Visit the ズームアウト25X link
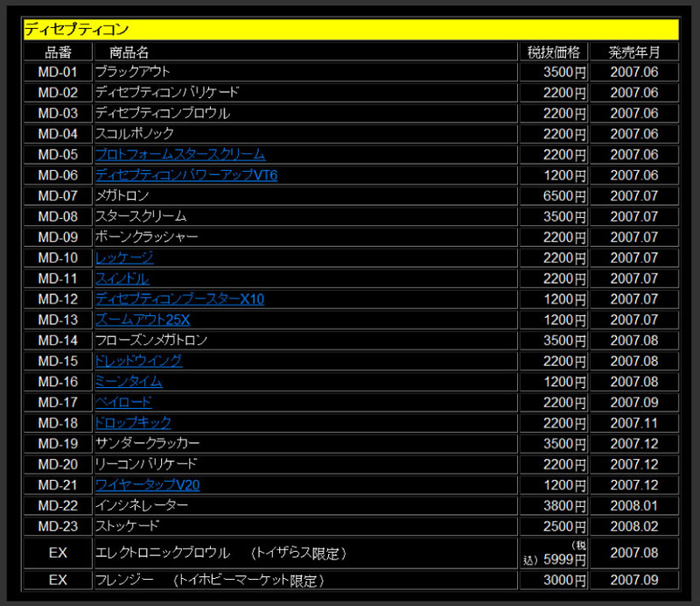The width and height of the screenshot is (700, 606). tap(143, 320)
